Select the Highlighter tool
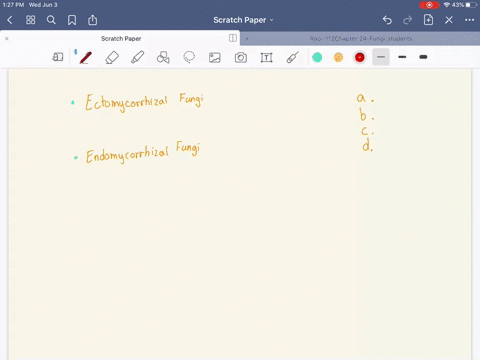This screenshot has width=480, height=360. 137,57
